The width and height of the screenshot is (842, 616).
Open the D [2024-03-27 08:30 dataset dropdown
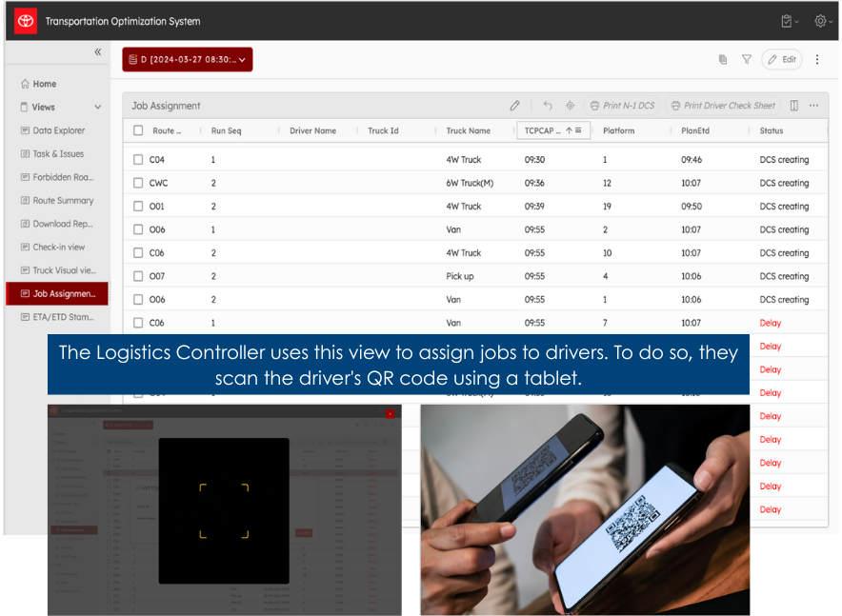click(188, 60)
